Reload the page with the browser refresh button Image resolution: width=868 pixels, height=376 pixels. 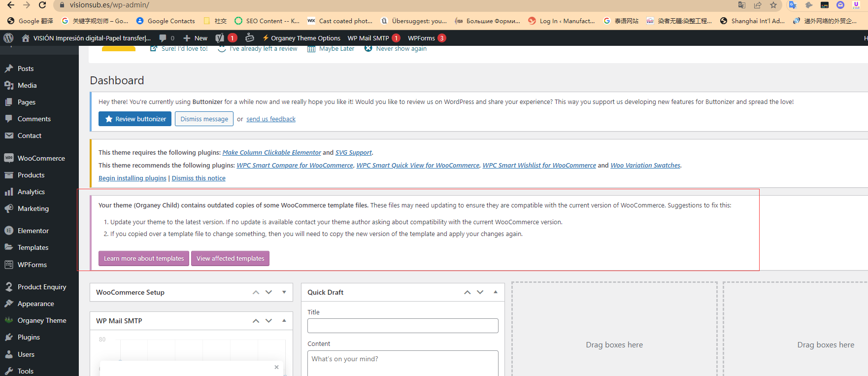42,5
